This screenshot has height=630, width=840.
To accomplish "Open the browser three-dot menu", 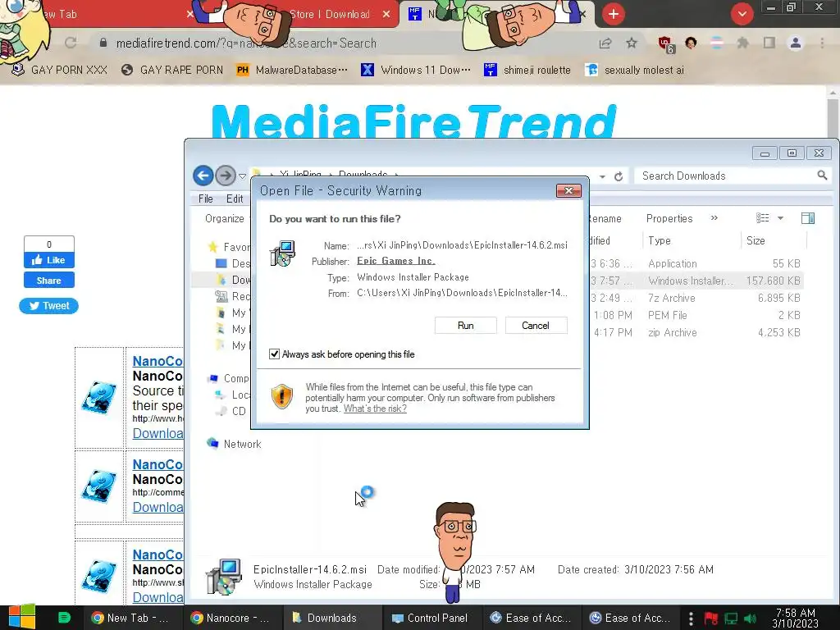I will [x=822, y=43].
